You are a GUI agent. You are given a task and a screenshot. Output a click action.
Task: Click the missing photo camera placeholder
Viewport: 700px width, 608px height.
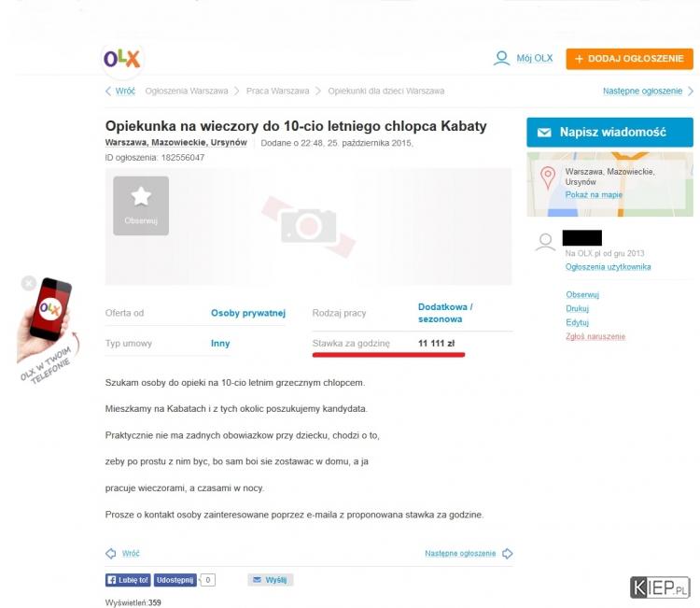pyautogui.click(x=309, y=227)
